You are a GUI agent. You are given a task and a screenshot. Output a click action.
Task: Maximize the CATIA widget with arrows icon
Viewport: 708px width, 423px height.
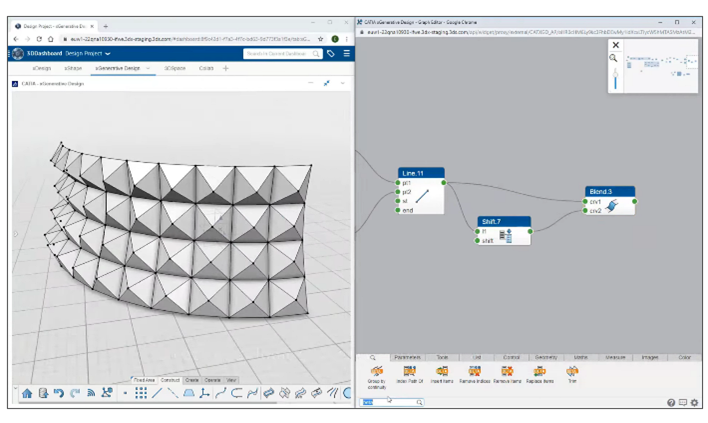[326, 83]
